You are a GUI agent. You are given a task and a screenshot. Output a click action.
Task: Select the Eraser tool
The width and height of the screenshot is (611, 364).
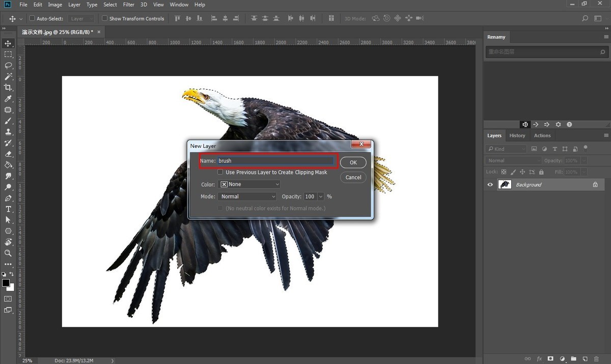coord(8,154)
